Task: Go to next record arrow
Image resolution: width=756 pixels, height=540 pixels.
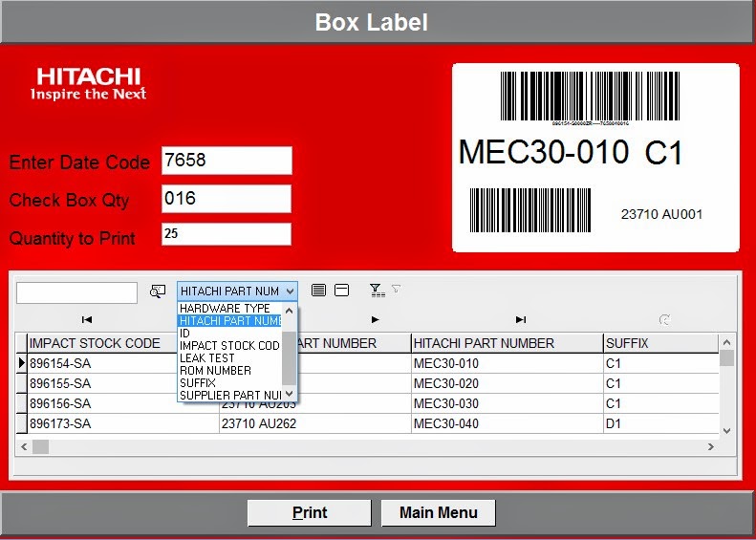Action: [x=375, y=319]
